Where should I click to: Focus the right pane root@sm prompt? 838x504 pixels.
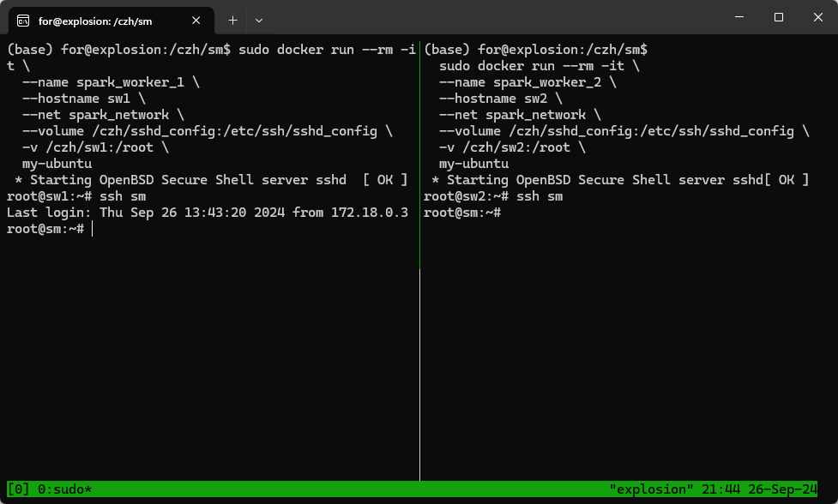(462, 213)
